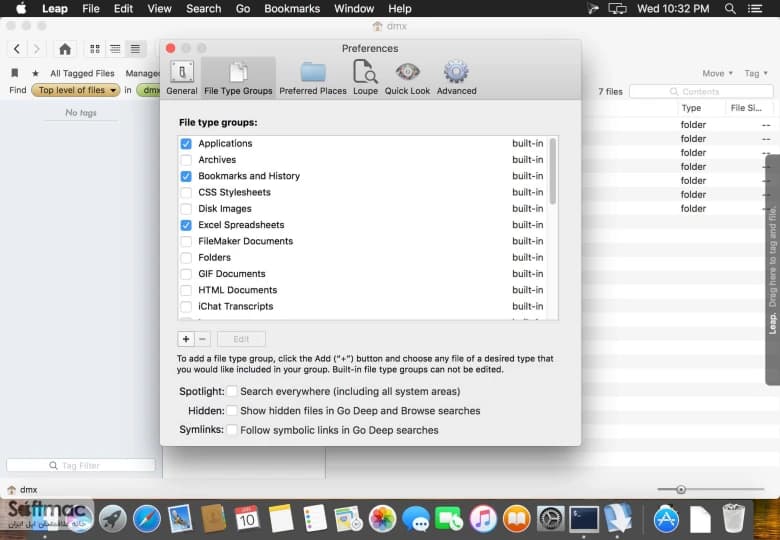The width and height of the screenshot is (780, 540).
Task: Open Quick Look preferences
Action: tap(407, 78)
